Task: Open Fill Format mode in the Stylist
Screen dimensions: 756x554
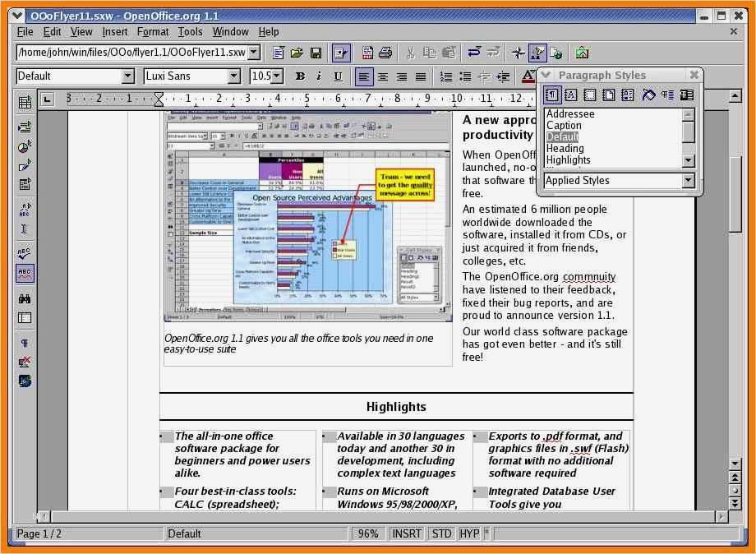Action: click(648, 95)
